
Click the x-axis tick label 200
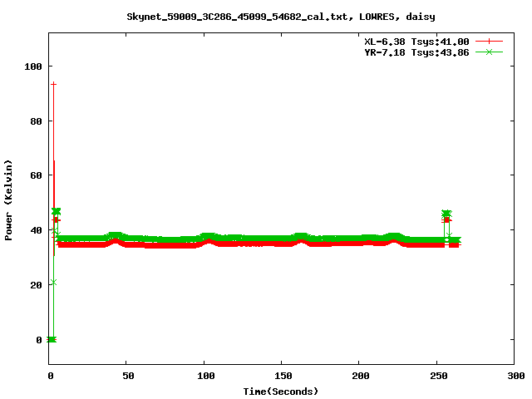361,376
